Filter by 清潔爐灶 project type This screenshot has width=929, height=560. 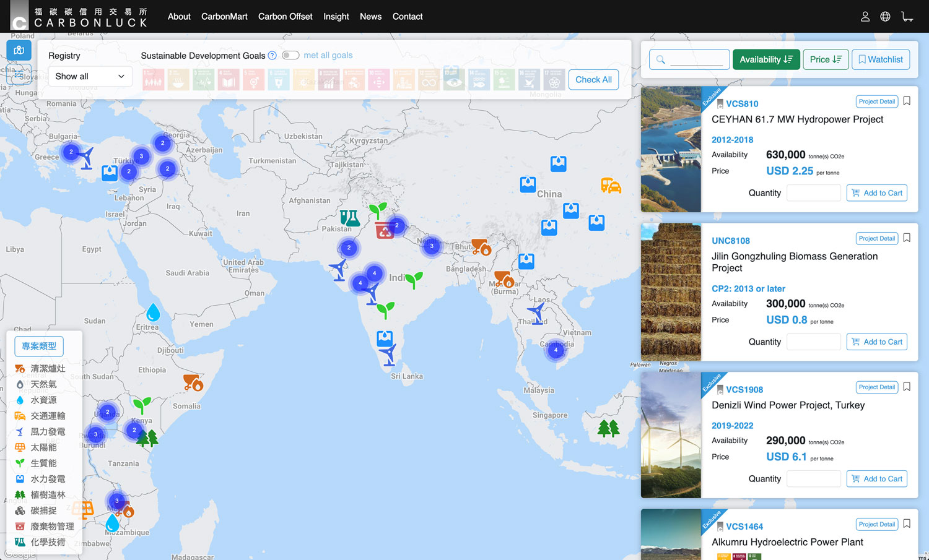coord(40,368)
